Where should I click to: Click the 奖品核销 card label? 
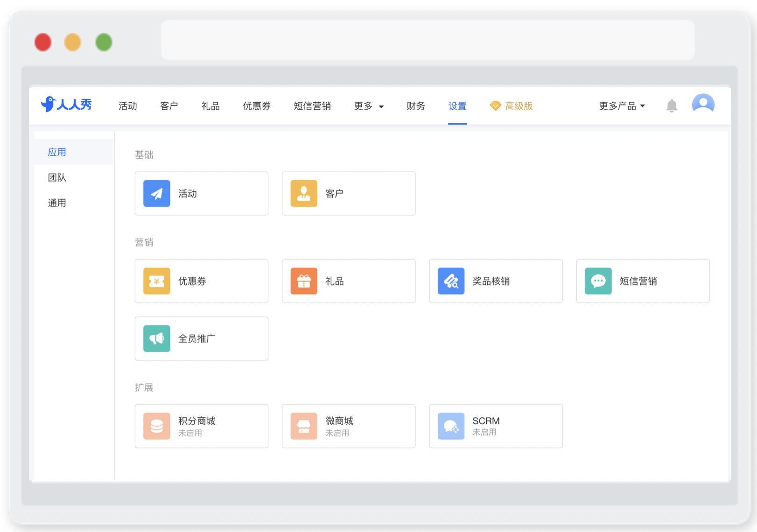(x=491, y=281)
